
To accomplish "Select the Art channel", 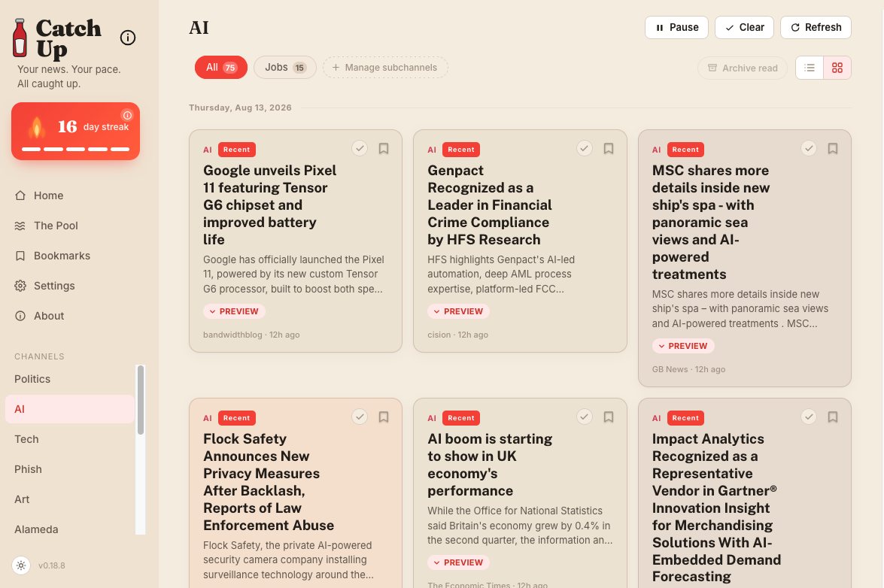I will pos(70,499).
